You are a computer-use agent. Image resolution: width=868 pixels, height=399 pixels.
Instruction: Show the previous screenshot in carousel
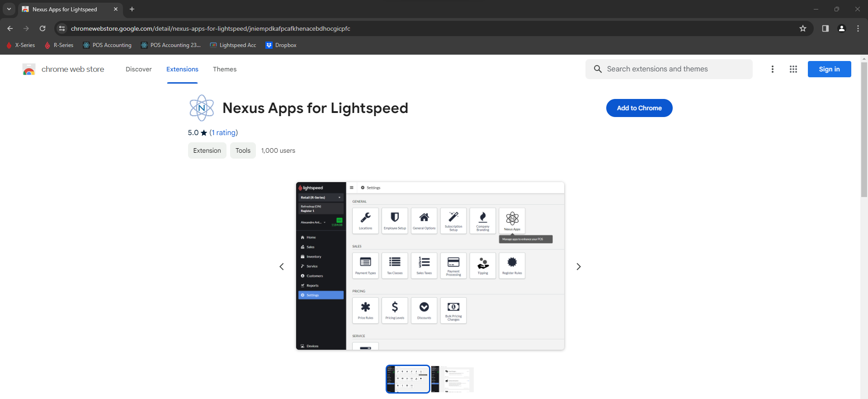pos(282,267)
